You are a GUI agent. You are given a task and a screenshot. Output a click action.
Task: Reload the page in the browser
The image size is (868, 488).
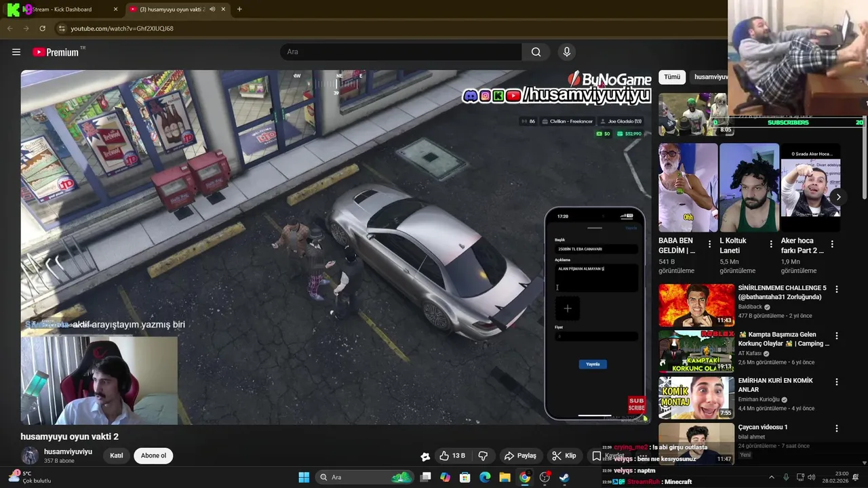pyautogui.click(x=42, y=28)
